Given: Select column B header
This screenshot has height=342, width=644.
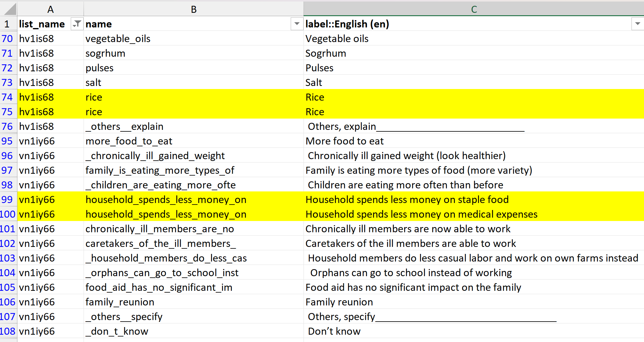Looking at the screenshot, I should point(193,9).
